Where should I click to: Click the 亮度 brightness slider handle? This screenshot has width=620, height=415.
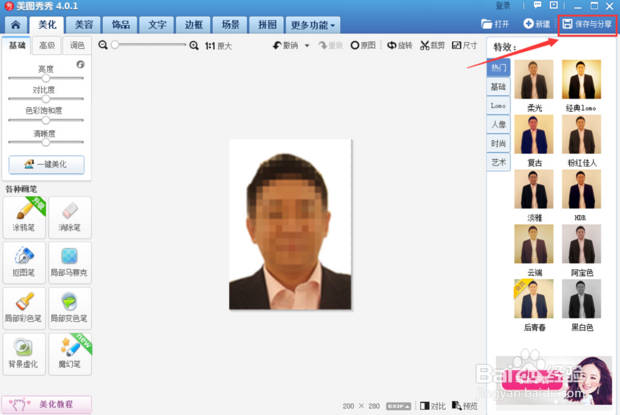pos(46,78)
